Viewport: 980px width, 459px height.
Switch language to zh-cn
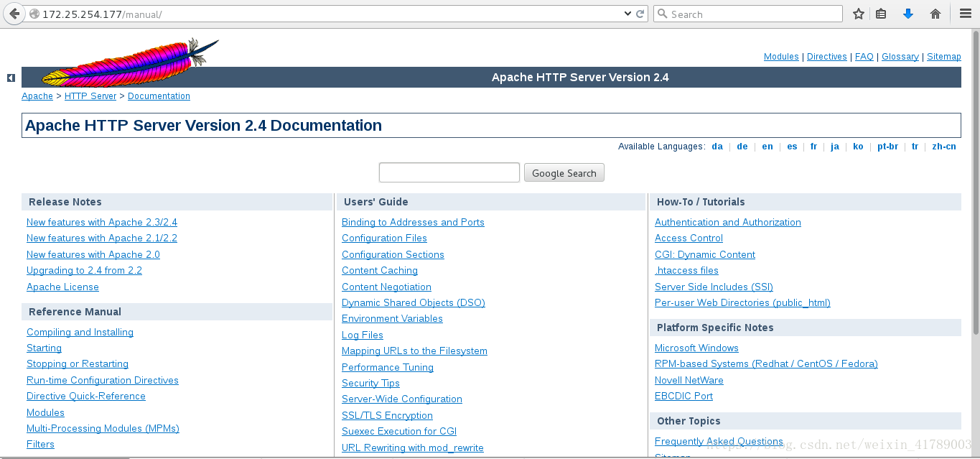(944, 147)
